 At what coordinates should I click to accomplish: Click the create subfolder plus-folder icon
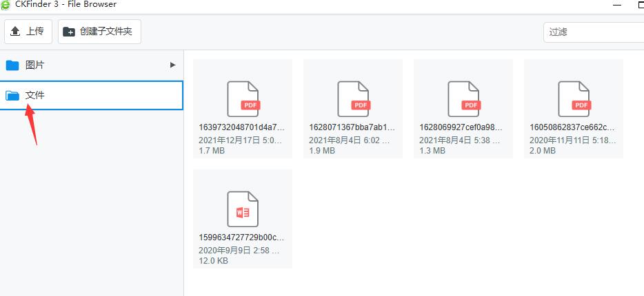pyautogui.click(x=69, y=32)
